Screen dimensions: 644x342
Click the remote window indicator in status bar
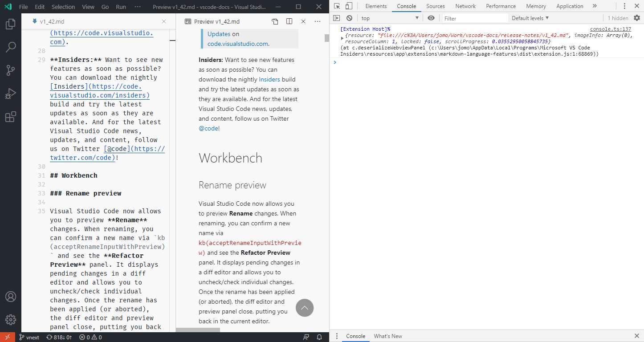8,337
